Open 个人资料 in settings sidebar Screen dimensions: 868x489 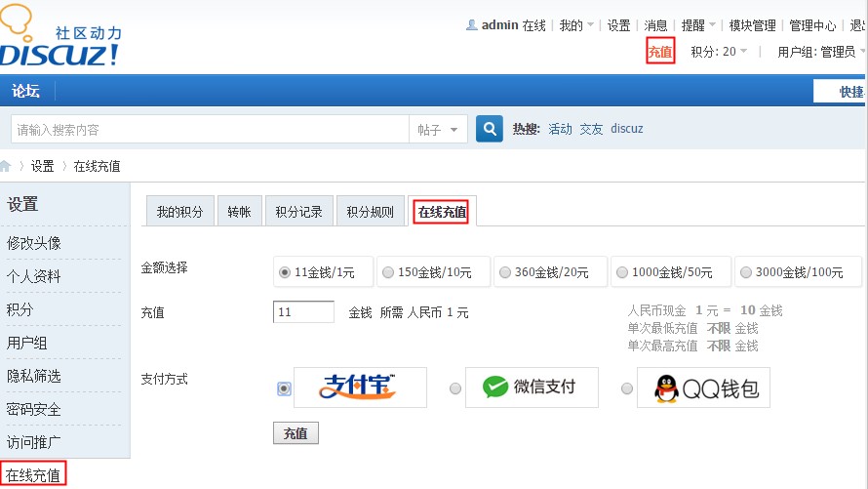point(34,276)
